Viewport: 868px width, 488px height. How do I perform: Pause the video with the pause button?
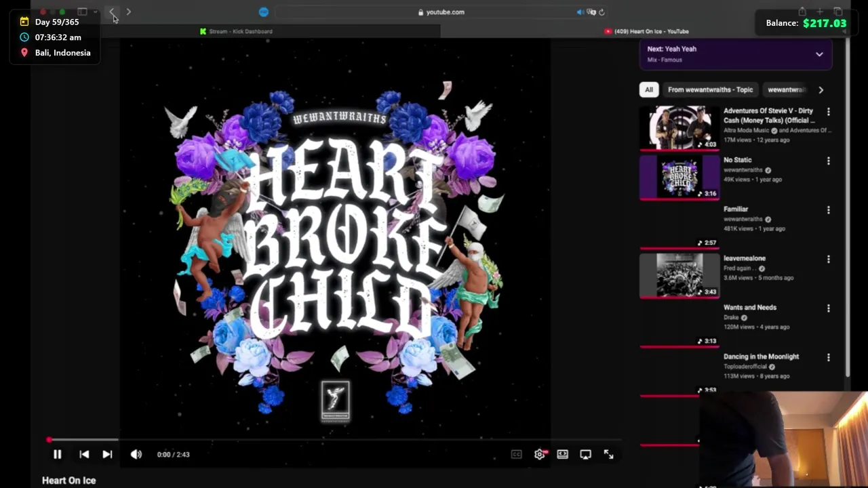tap(58, 455)
